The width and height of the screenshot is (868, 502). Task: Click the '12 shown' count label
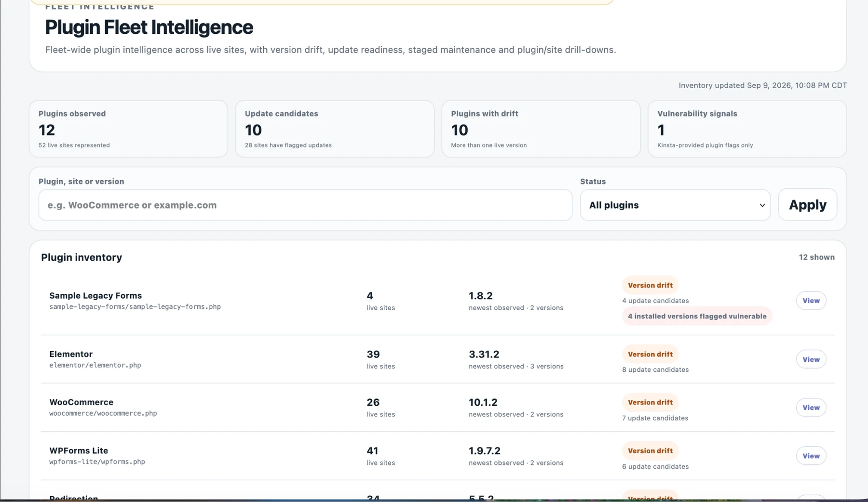click(x=816, y=257)
